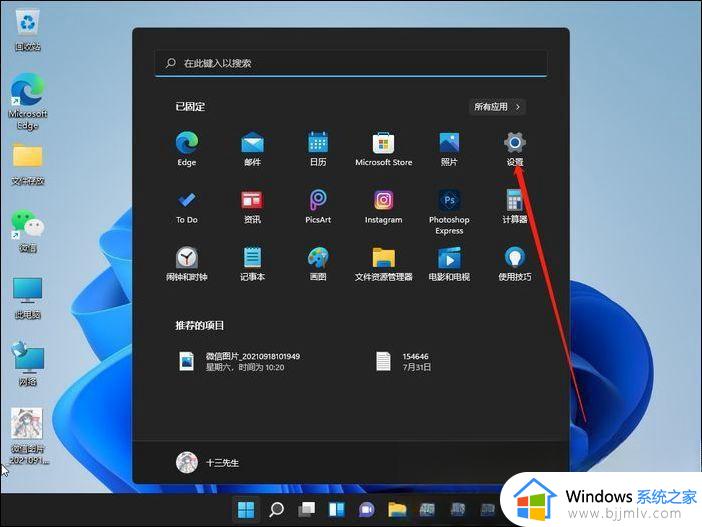Click the 所有应用 all apps button
The height and width of the screenshot is (527, 702).
pos(497,107)
